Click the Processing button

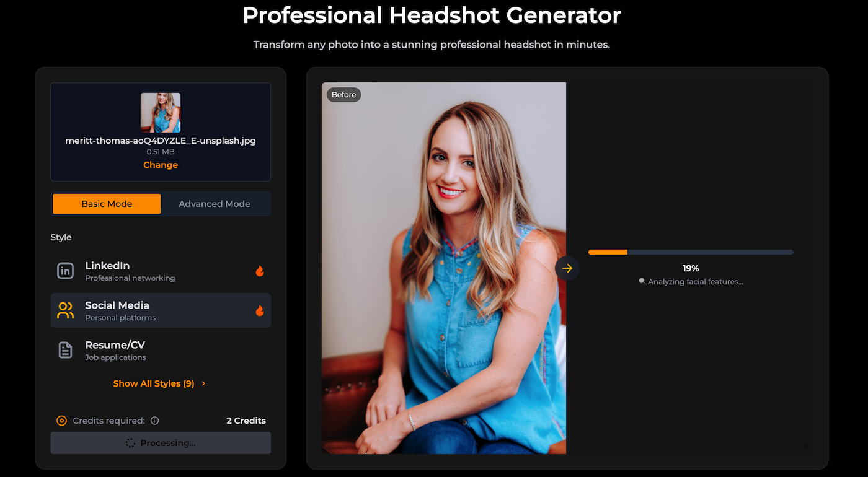161,443
